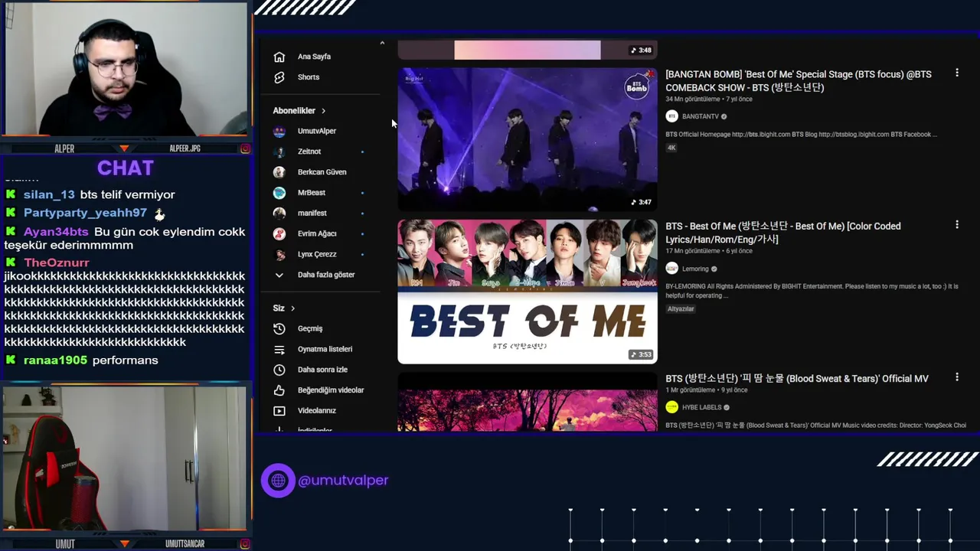Click Zeitnot subscription name
980x551 pixels.
[309, 152]
